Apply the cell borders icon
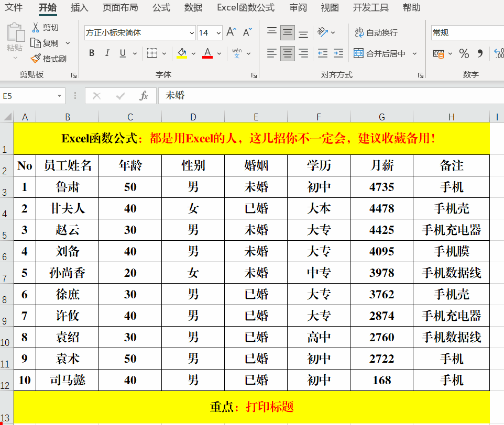Image resolution: width=504 pixels, height=425 pixels. (x=152, y=53)
